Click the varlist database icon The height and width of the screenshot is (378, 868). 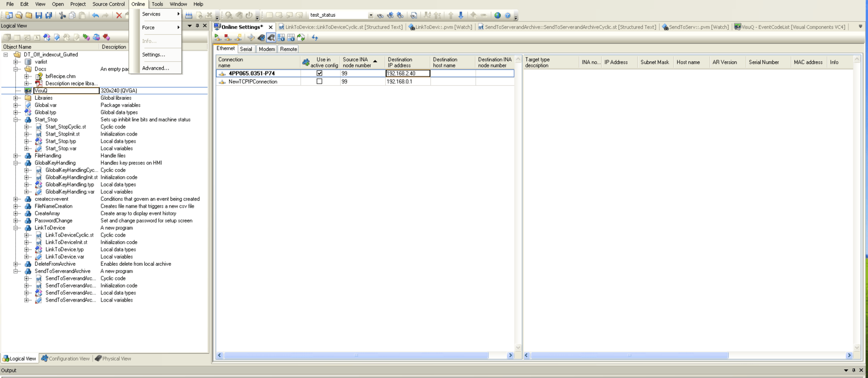(28, 62)
